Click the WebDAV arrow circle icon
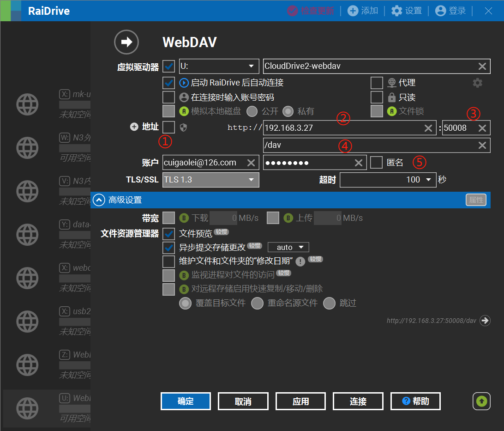Image resolution: width=504 pixels, height=431 pixels. (x=126, y=42)
